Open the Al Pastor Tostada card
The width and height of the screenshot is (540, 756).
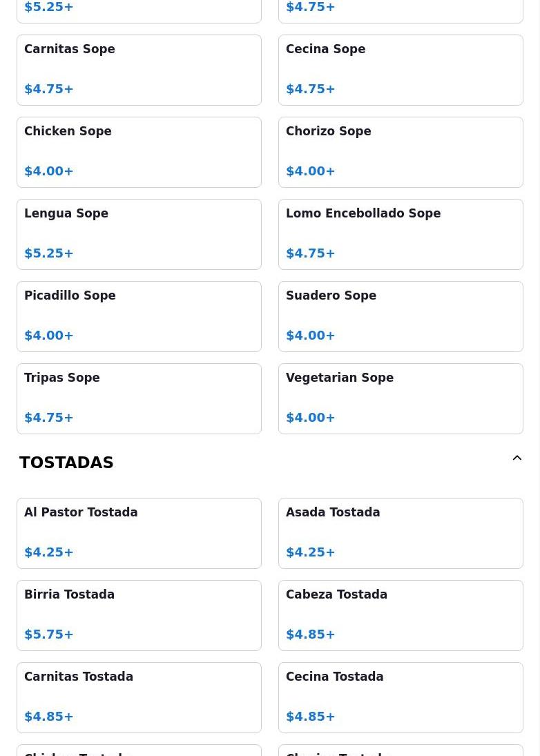point(139,533)
